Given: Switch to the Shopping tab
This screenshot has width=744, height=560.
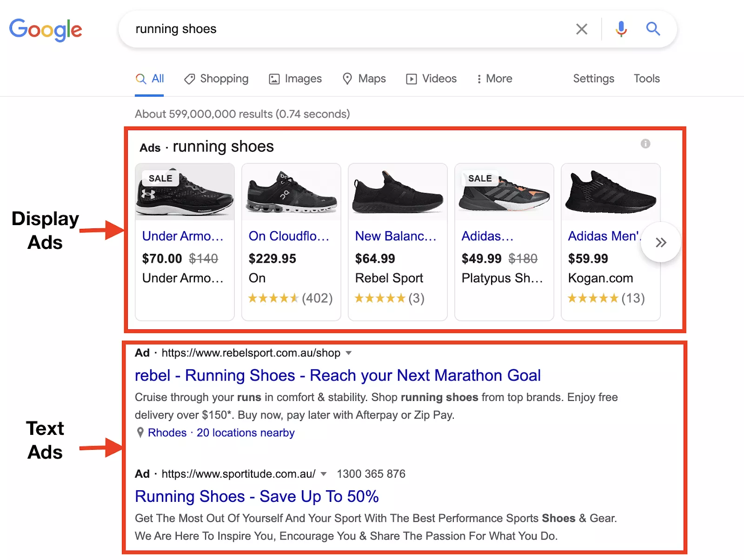Looking at the screenshot, I should pyautogui.click(x=216, y=79).
